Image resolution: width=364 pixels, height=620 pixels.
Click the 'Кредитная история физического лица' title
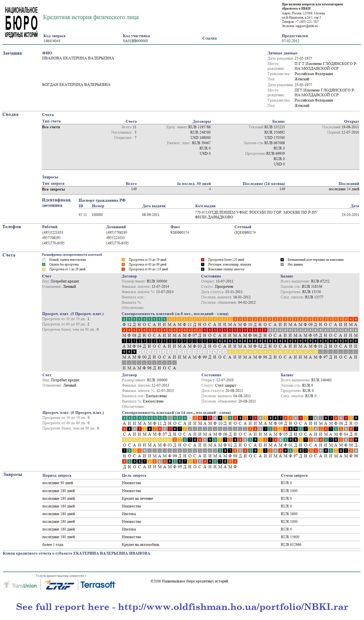pyautogui.click(x=91, y=17)
